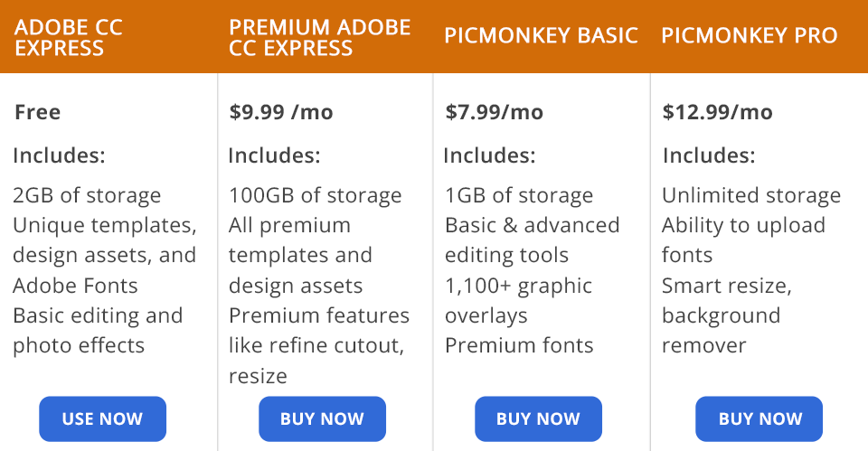The height and width of the screenshot is (451, 868).
Task: Hit BUY NOW for PicMonkey Pro
Action: click(x=759, y=418)
